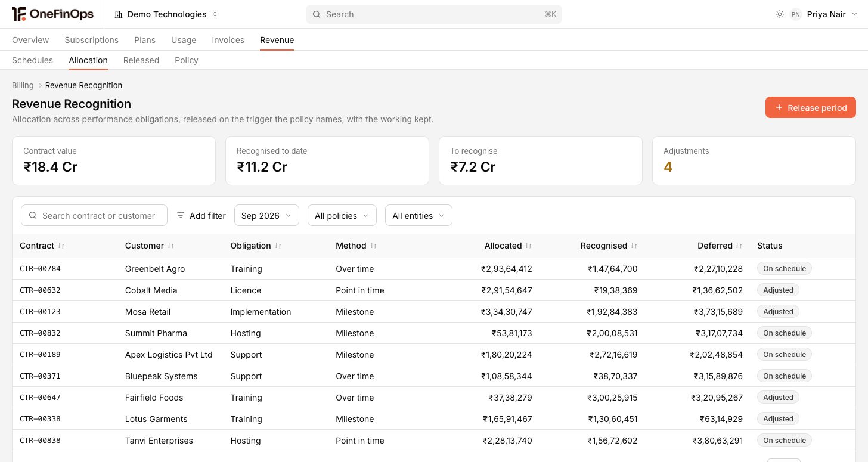Select the Allocation sub-tab
This screenshot has height=462, width=868.
pos(88,60)
